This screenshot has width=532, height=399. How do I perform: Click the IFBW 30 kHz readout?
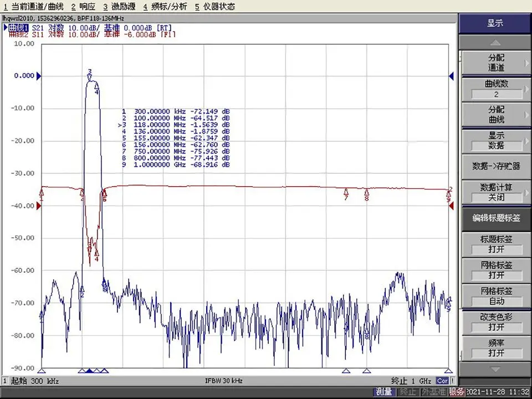pyautogui.click(x=223, y=381)
